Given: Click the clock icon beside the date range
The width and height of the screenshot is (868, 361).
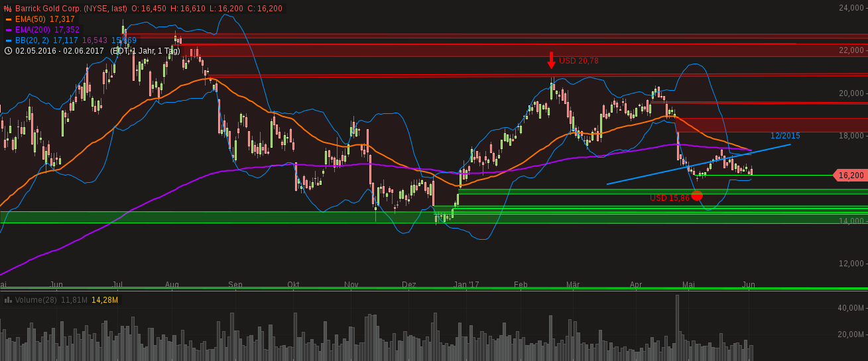Looking at the screenshot, I should tap(8, 50).
